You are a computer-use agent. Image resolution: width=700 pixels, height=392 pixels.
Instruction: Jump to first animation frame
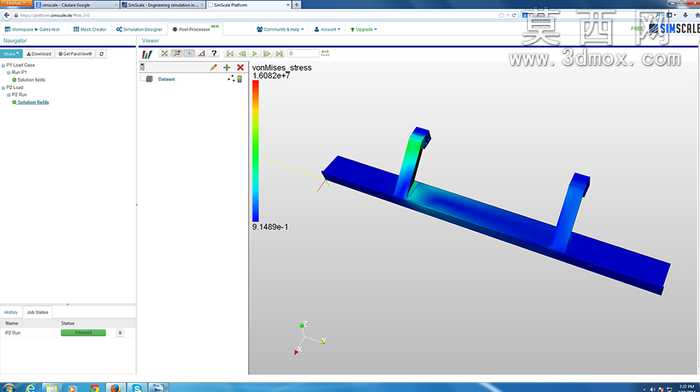pos(230,54)
